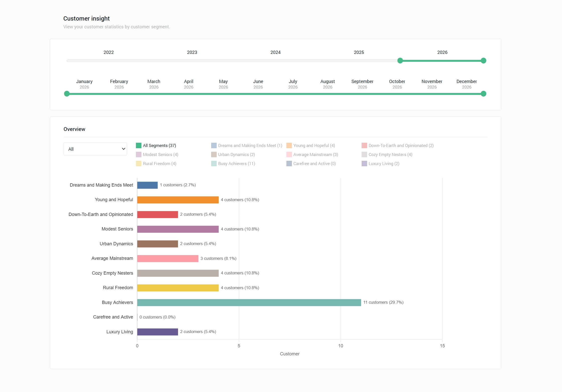Image resolution: width=562 pixels, height=392 pixels.
Task: Select year 2022 on the year slider
Action: pos(109,52)
